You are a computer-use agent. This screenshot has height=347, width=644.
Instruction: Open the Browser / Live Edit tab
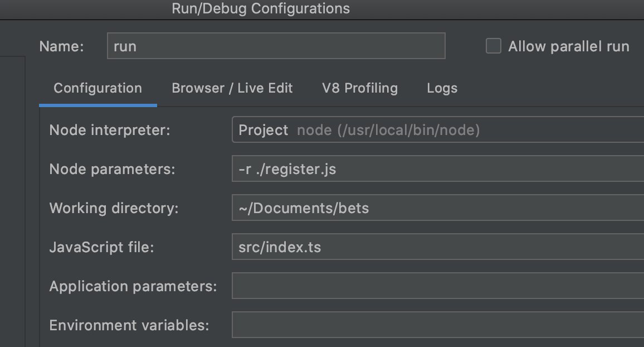[x=232, y=88]
